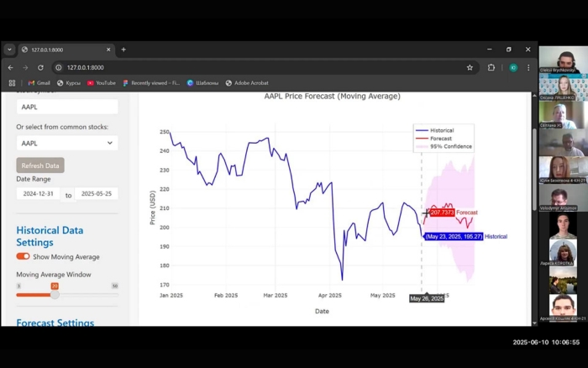
Task: Toggle 95% Confidence band in legend
Action: point(450,146)
